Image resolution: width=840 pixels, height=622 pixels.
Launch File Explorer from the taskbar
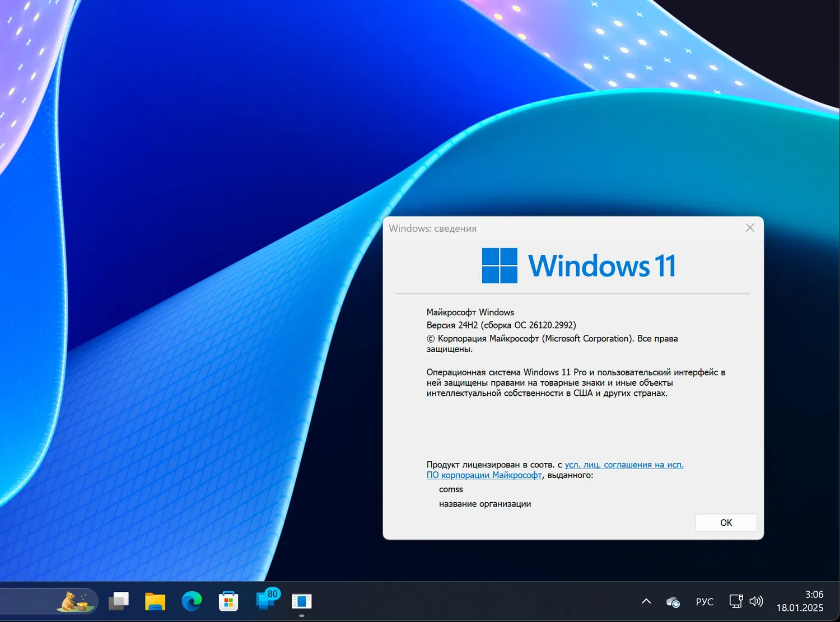[155, 601]
